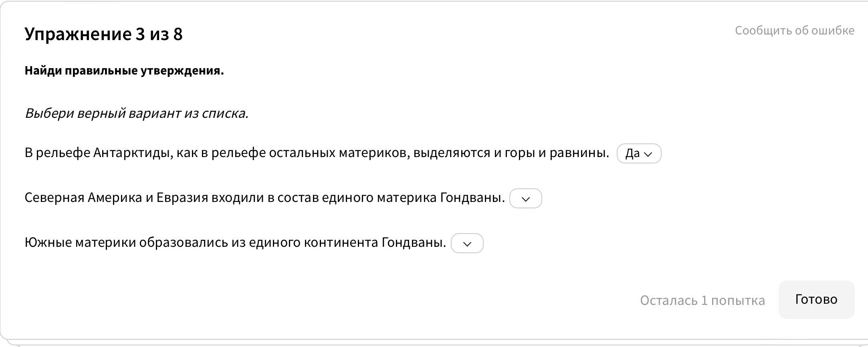Click the Северная Америка и Евразия statement text
The height and width of the screenshot is (347, 868).
coord(264,198)
